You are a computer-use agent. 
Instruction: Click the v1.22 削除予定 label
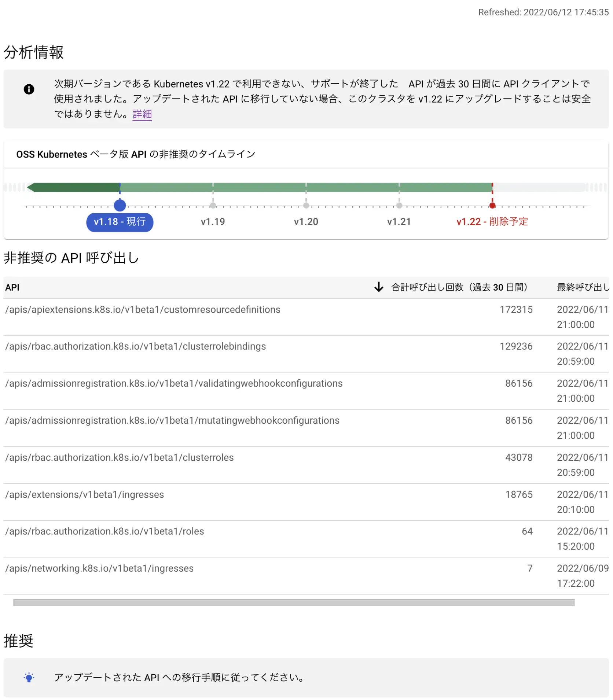pos(492,221)
